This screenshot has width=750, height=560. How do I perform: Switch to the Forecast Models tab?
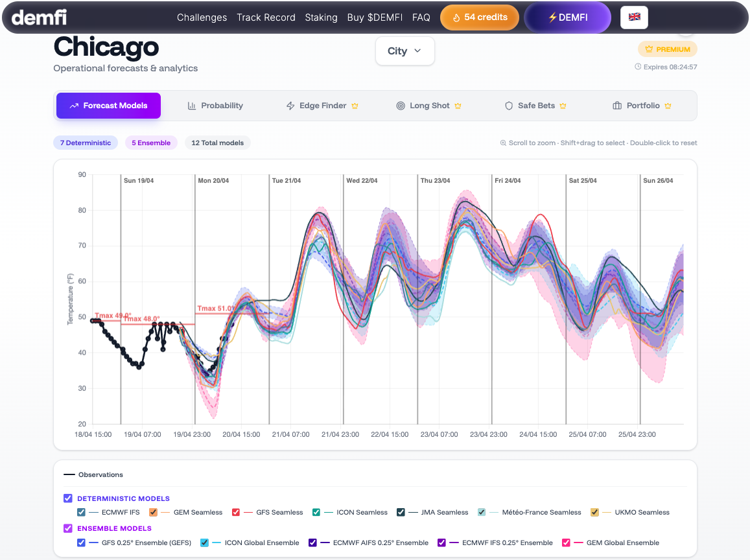pos(108,106)
